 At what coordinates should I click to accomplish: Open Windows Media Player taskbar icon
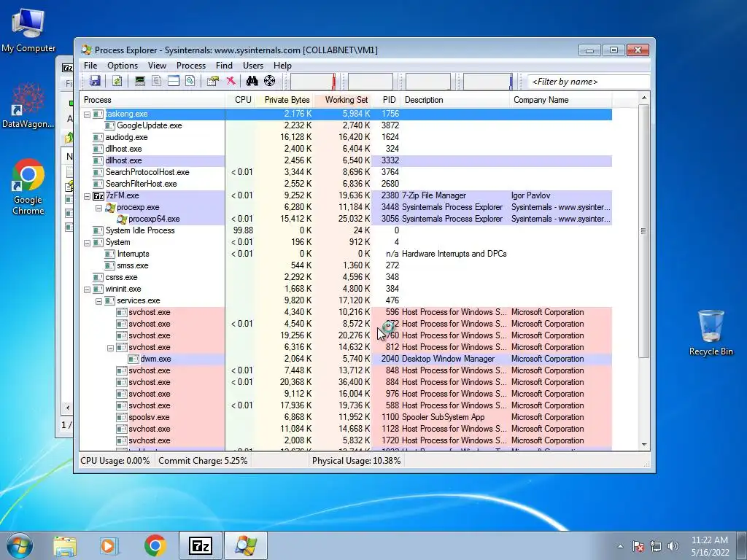point(109,545)
